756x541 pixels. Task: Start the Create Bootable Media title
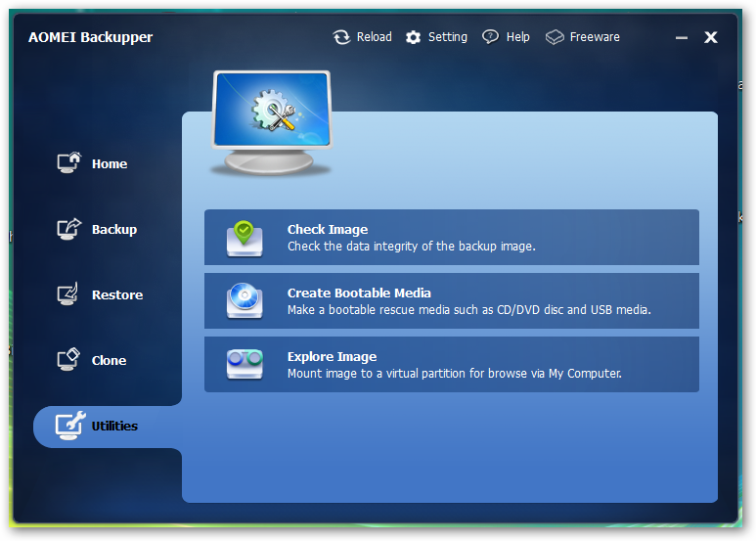[359, 293]
